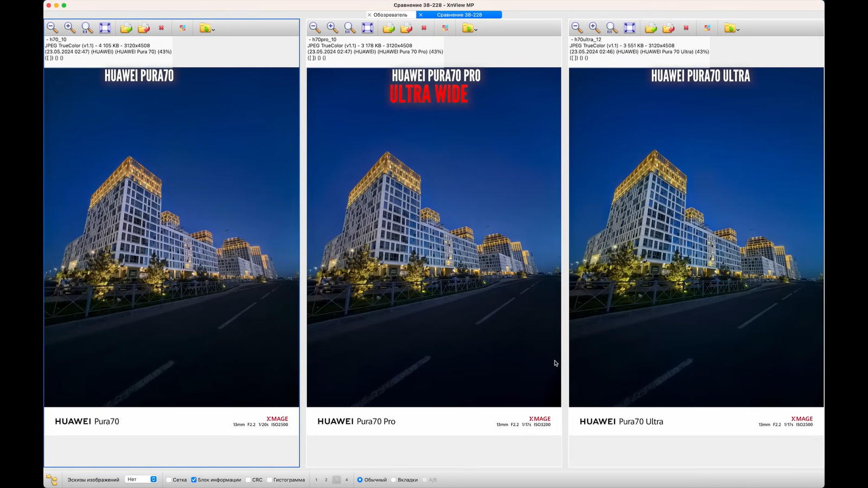Select the Сравнение 38-228 tab
Viewport: 868px width, 488px height.
(459, 15)
